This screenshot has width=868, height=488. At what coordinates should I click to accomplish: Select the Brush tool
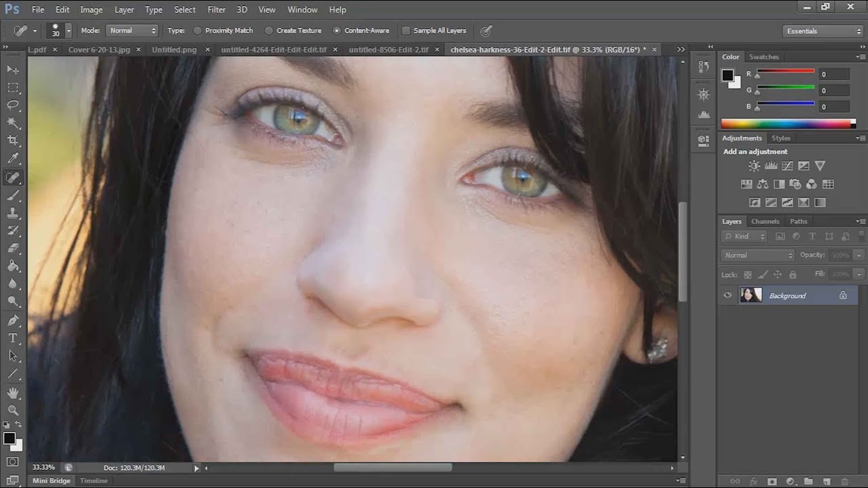13,195
